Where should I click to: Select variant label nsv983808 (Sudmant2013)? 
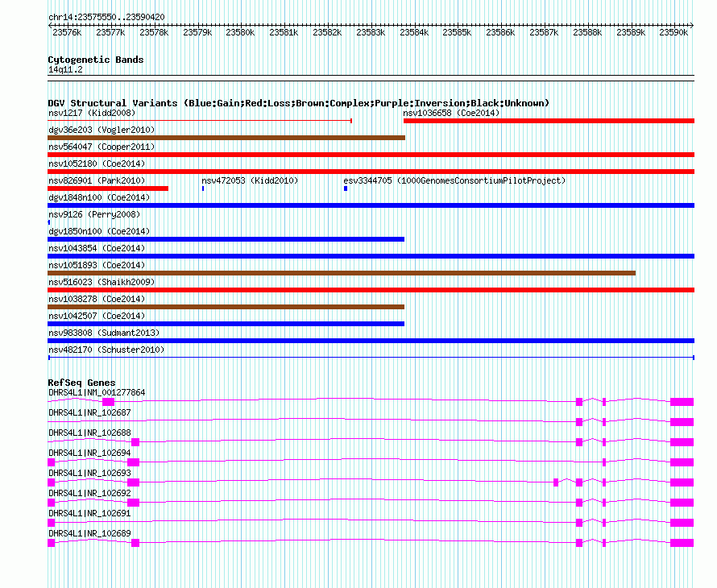click(x=104, y=333)
